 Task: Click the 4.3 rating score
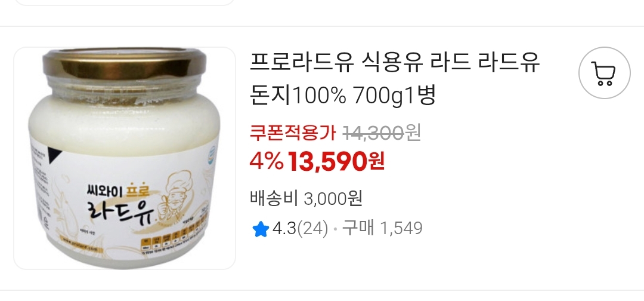[x=284, y=229]
